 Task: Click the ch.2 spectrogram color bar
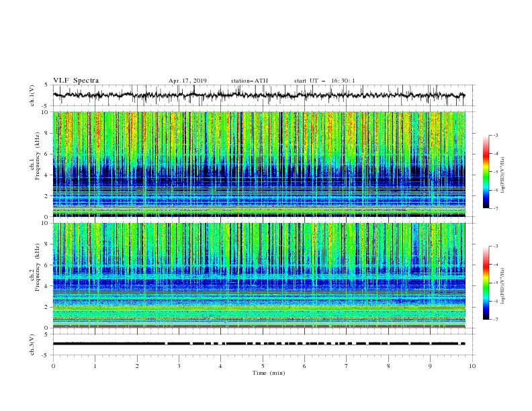[x=486, y=283]
